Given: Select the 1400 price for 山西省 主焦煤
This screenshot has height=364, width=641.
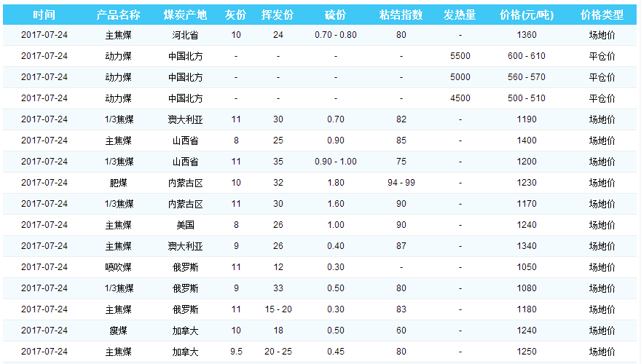Looking at the screenshot, I should [527, 141].
